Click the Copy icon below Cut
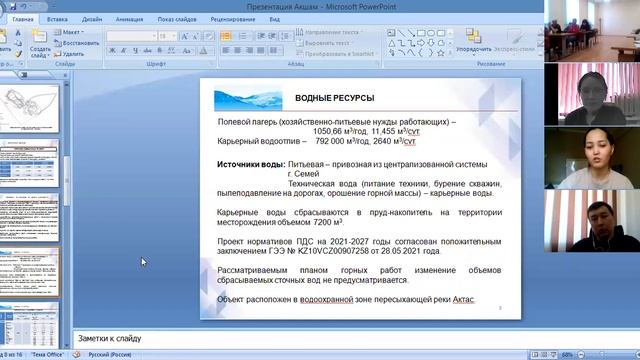 pos(18,43)
